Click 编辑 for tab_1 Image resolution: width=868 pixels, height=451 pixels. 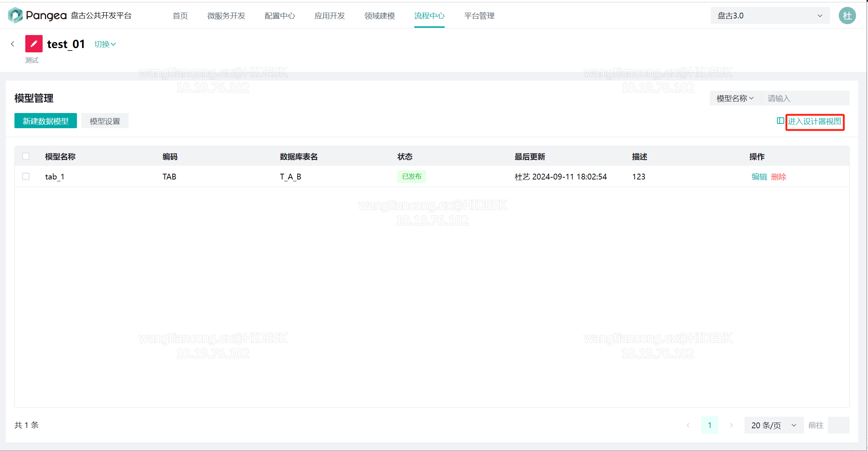pos(759,177)
